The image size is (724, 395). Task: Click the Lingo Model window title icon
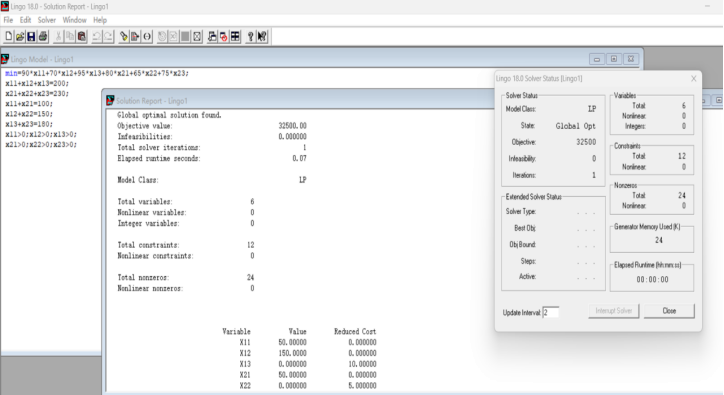[x=5, y=59]
